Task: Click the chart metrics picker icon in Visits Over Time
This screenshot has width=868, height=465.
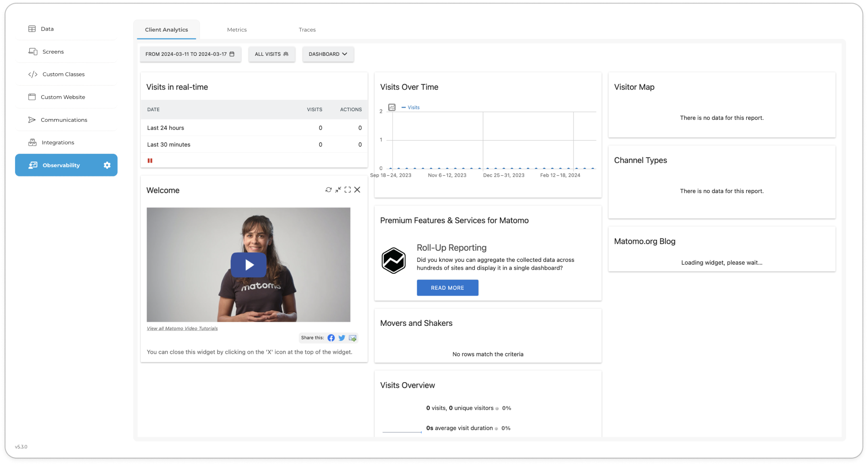Action: coord(392,108)
